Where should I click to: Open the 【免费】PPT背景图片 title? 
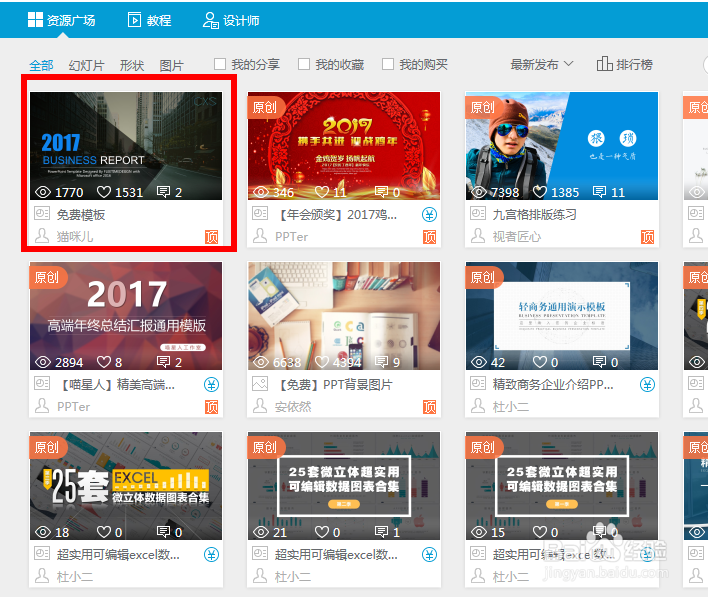(x=335, y=385)
